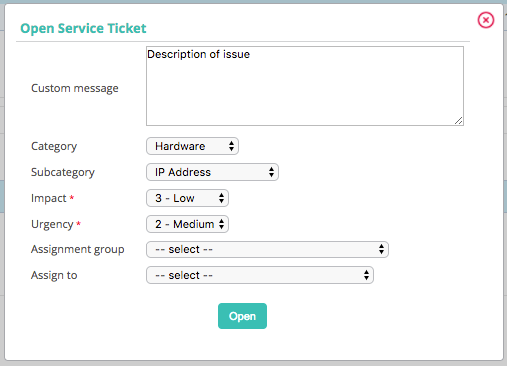Viewport: 507px width, 366px height.
Task: Click the text area resize handle corner
Action: [x=459, y=121]
